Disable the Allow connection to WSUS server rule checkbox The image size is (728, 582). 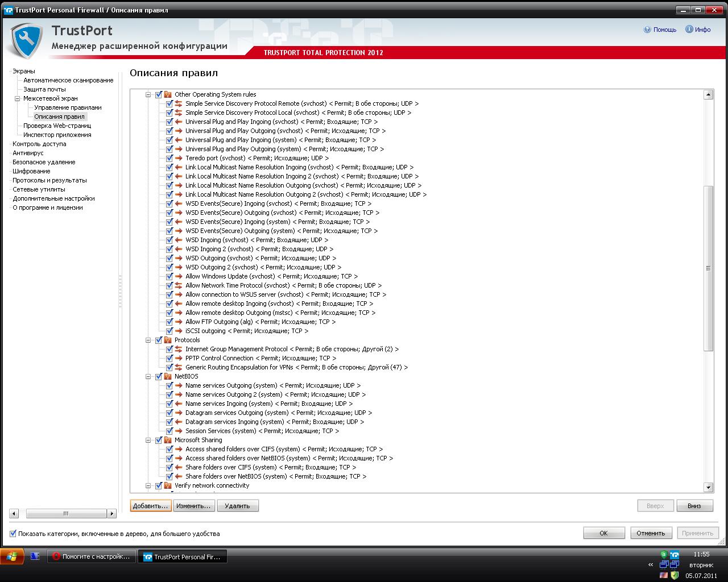pos(169,294)
